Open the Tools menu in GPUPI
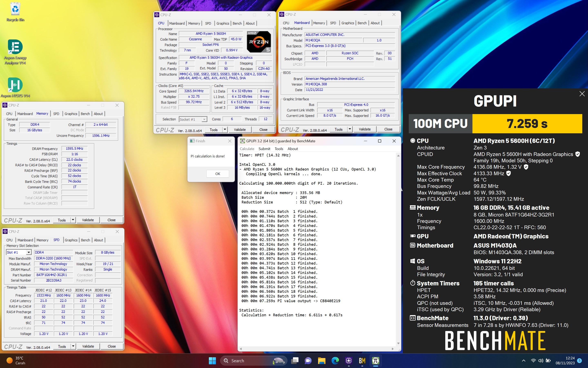 pos(279,149)
